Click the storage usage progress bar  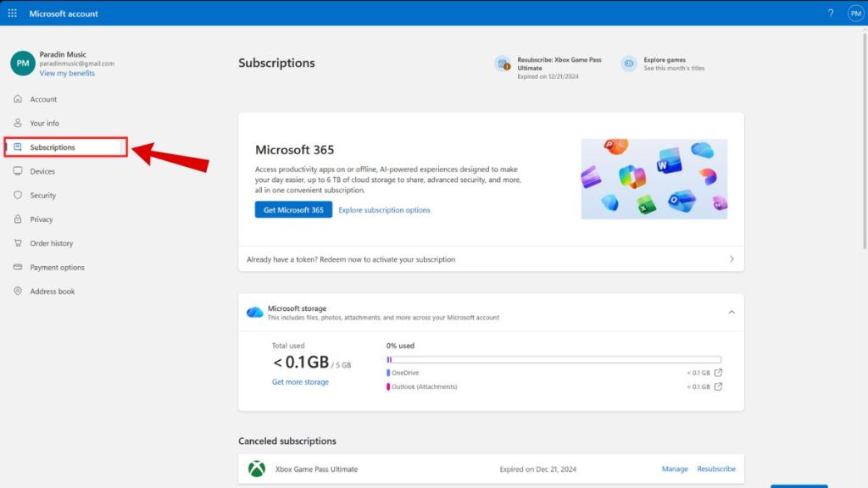click(x=554, y=359)
